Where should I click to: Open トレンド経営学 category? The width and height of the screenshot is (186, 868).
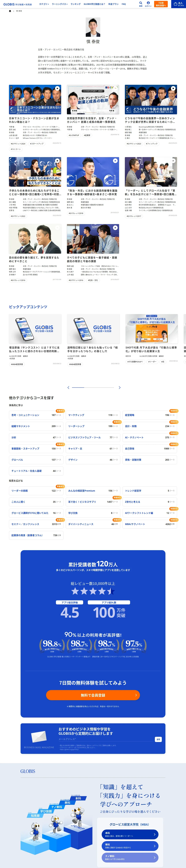pos(149,491)
